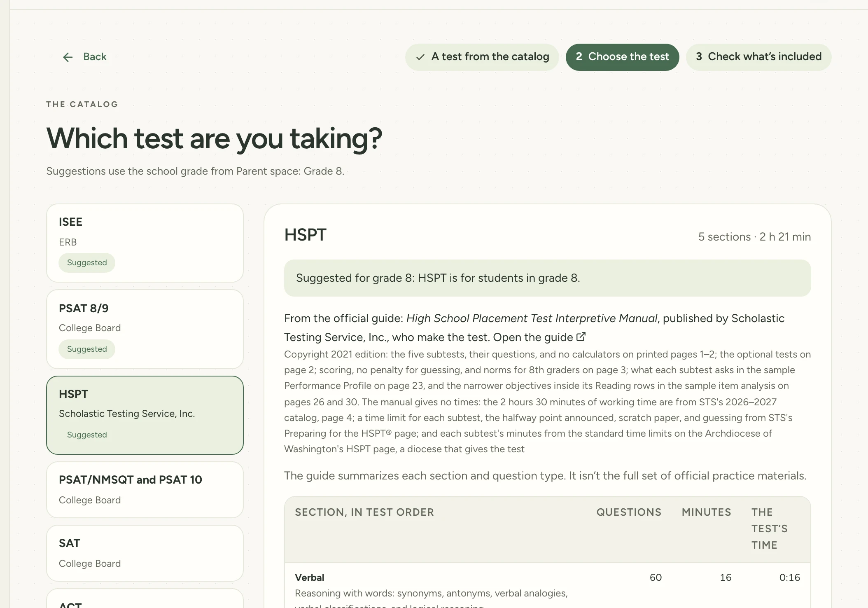Select the SAT College Board card

point(145,553)
